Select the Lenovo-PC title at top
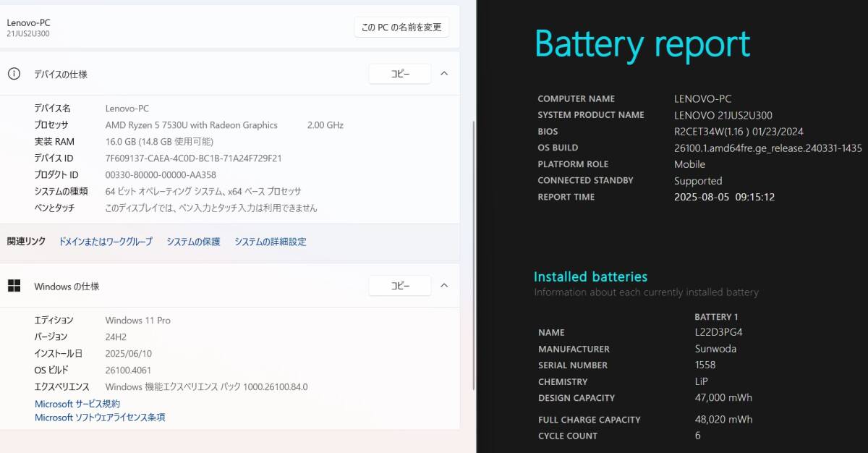 point(29,22)
